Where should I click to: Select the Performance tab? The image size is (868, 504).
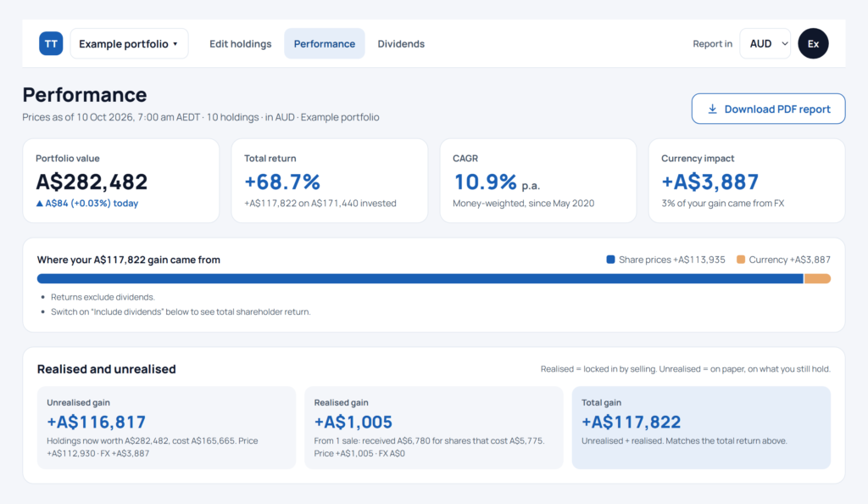point(325,44)
